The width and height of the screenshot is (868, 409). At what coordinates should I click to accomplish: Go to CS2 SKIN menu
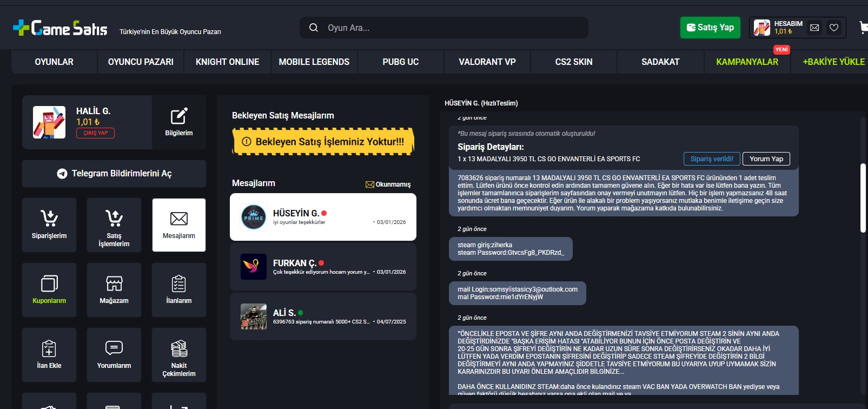click(574, 62)
